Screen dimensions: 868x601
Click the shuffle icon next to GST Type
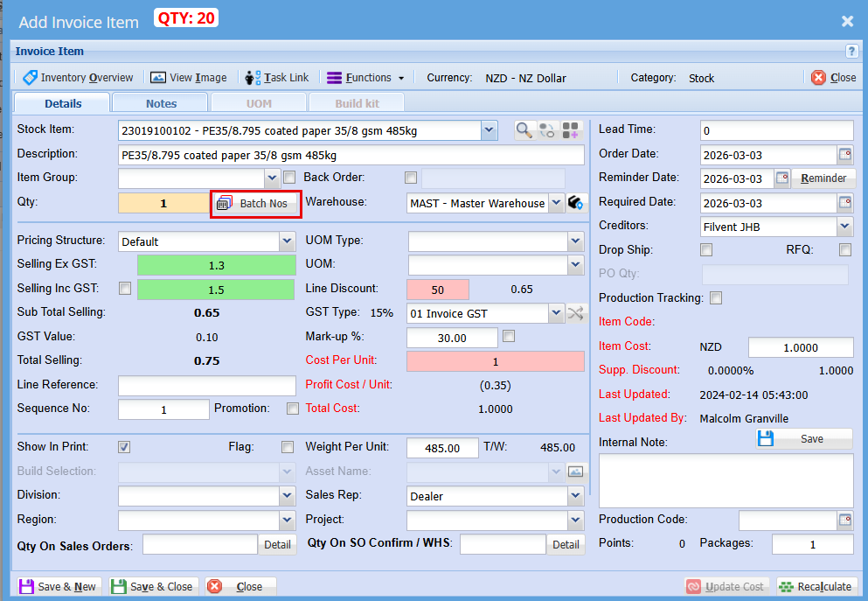(x=576, y=313)
